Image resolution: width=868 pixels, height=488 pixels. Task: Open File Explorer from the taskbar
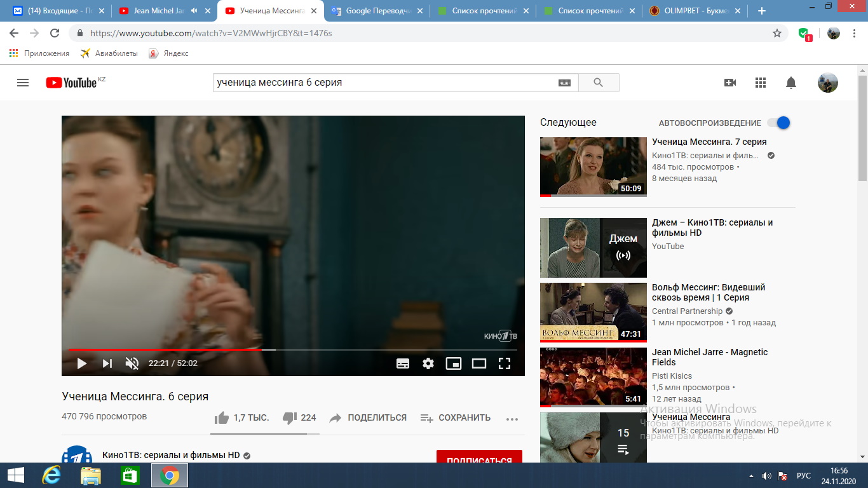coord(91,475)
